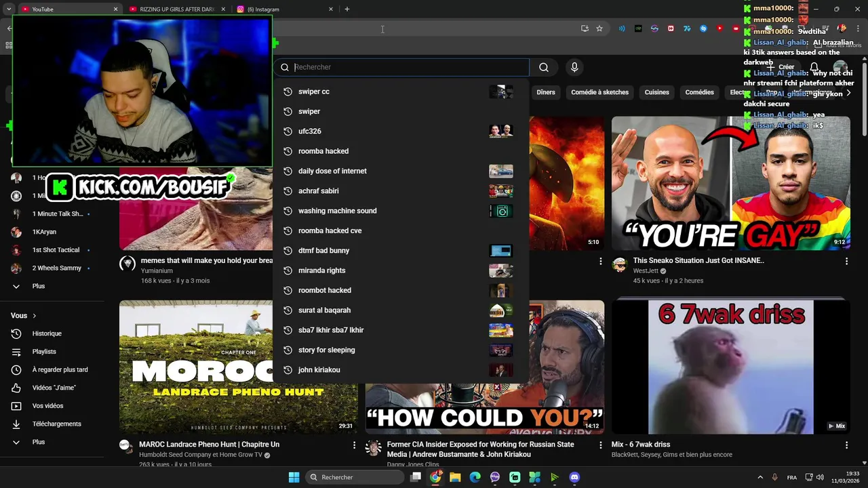Choose 'swiper cc' search suggestion

click(401, 91)
